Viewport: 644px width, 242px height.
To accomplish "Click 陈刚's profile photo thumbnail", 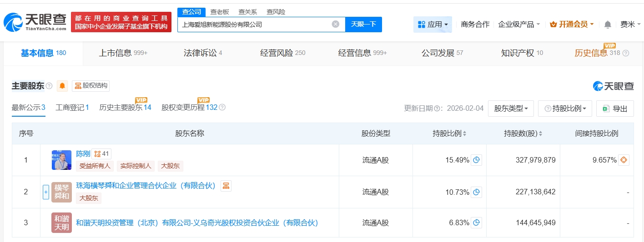I will pyautogui.click(x=61, y=160).
